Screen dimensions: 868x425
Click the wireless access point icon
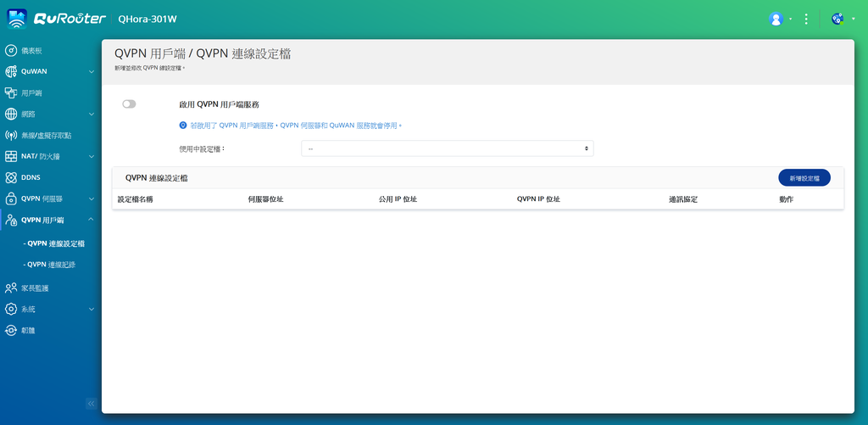[x=10, y=135]
